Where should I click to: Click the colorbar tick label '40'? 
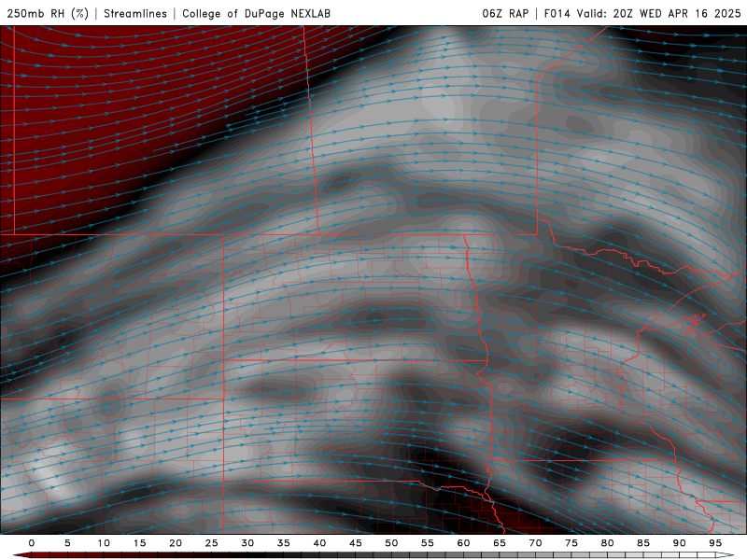click(319, 543)
